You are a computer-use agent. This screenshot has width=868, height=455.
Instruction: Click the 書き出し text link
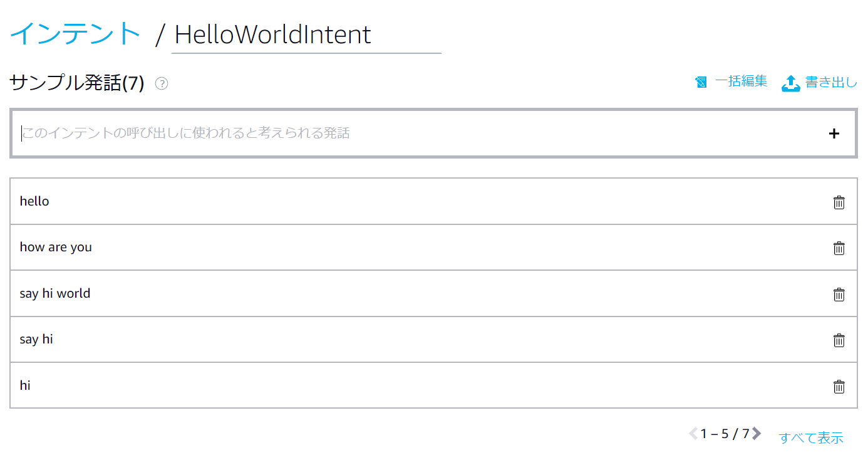click(831, 81)
